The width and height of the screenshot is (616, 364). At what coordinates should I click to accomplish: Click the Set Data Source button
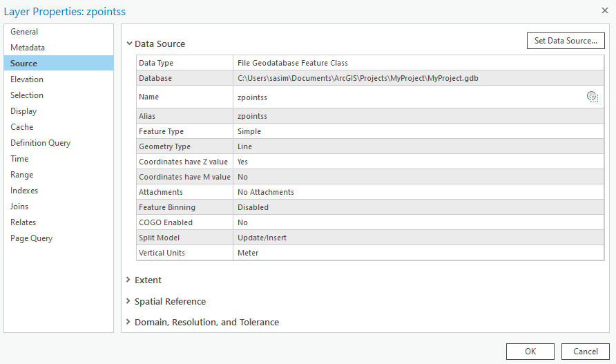point(566,41)
